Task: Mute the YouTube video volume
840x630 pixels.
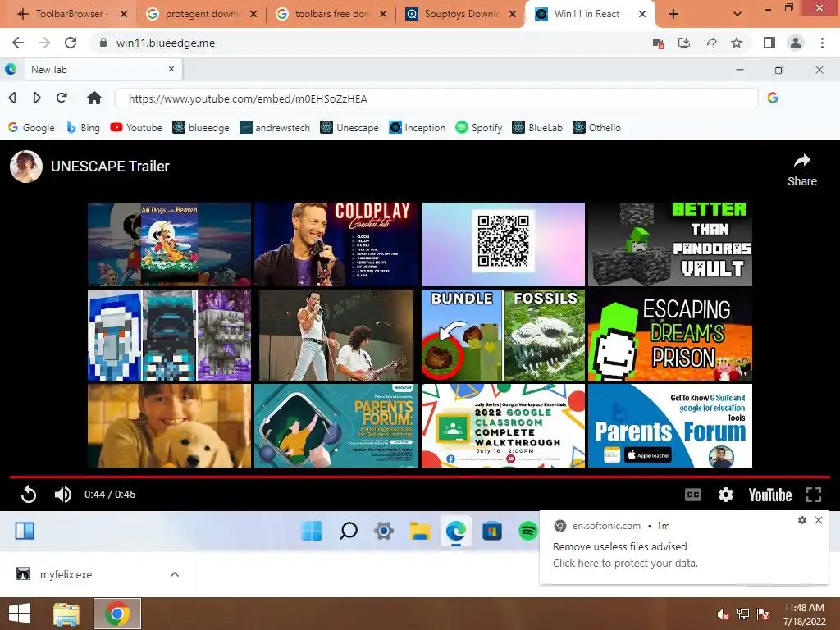Action: coord(62,494)
